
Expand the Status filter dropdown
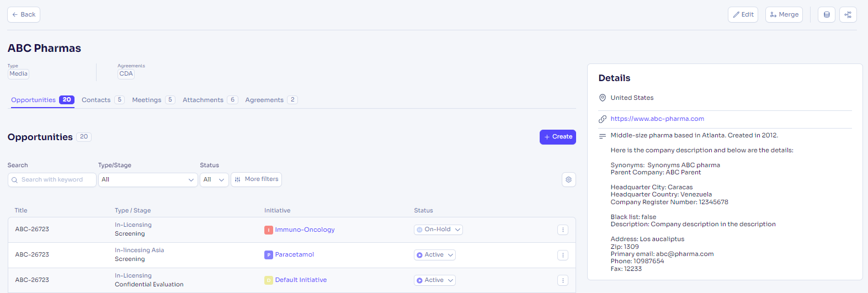coord(214,180)
